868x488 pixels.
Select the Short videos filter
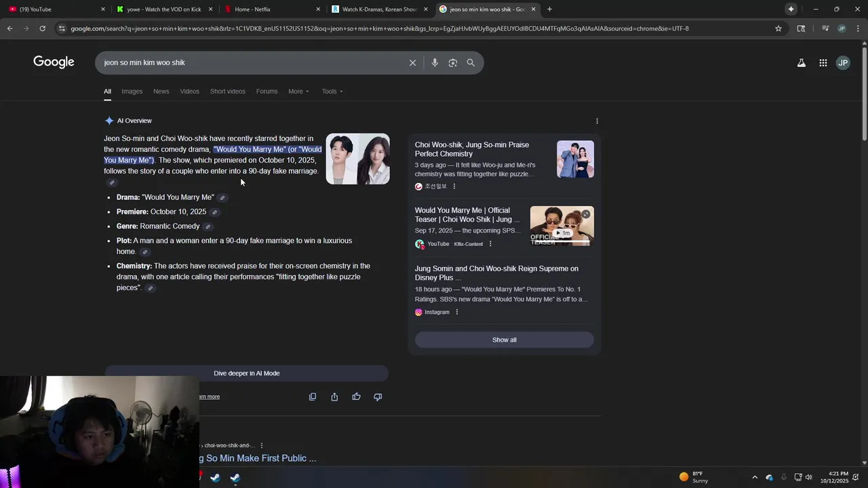227,91
